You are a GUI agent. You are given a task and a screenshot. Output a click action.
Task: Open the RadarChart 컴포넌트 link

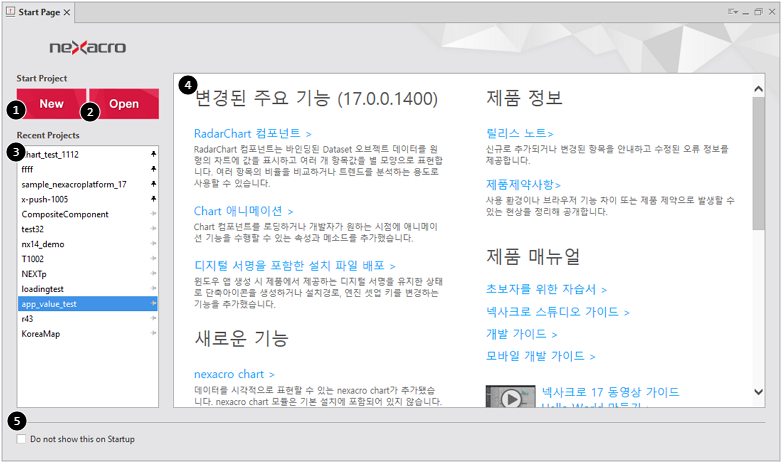pyautogui.click(x=252, y=133)
